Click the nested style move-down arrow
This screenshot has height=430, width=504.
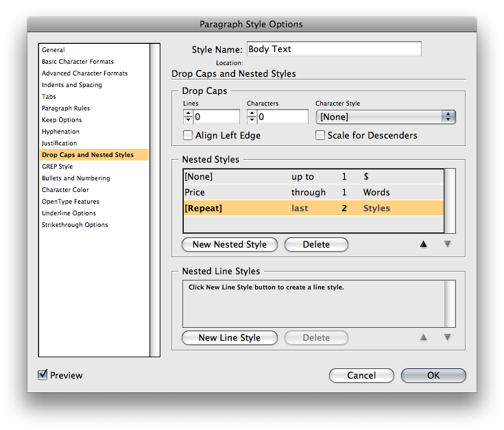pyautogui.click(x=447, y=244)
